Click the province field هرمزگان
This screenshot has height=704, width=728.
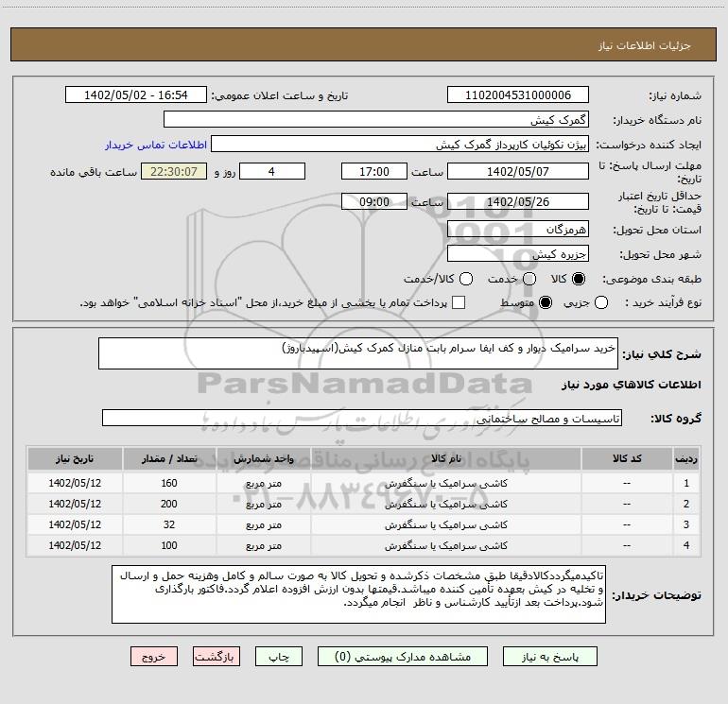(518, 229)
